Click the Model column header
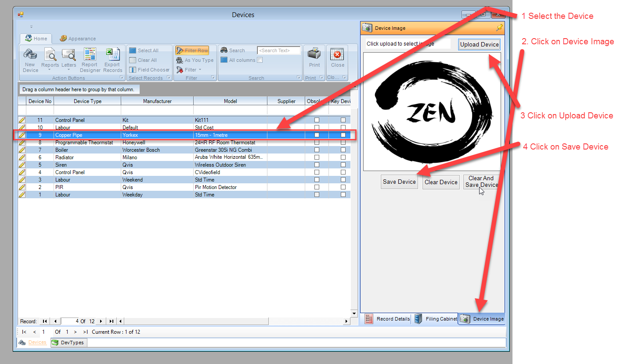Viewport: 617px width, 364px height. pos(231,101)
